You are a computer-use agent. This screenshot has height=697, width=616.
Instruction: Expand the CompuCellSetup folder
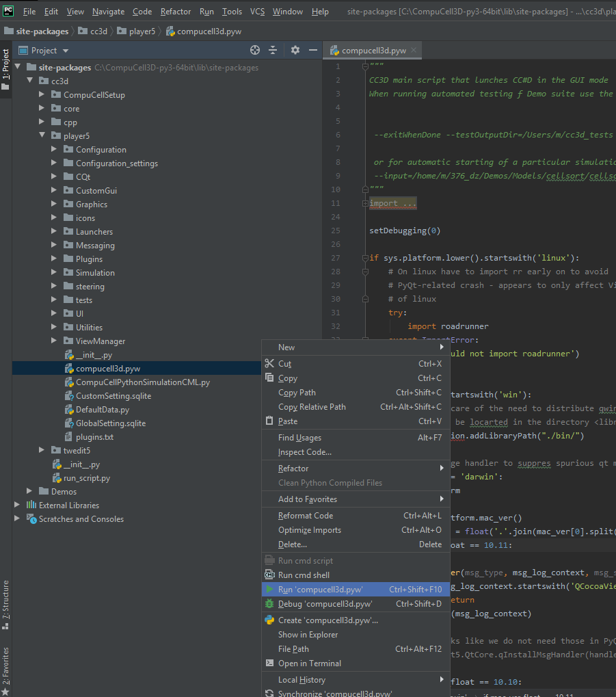pos(42,94)
